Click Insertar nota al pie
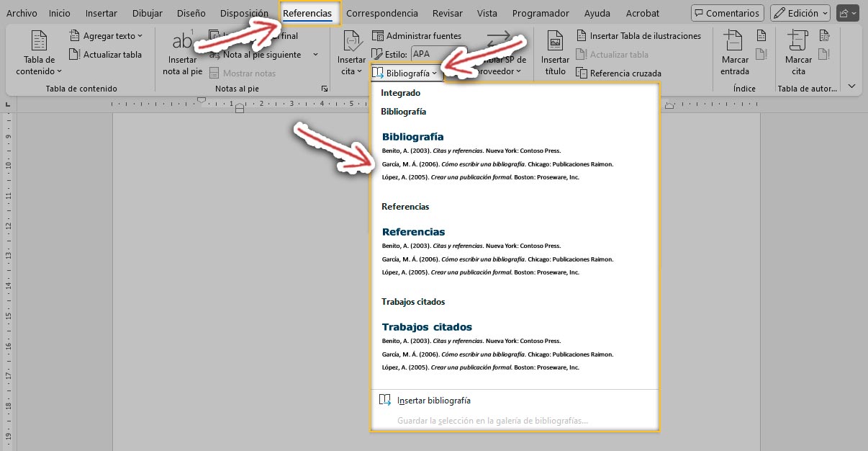868x451 pixels. coord(182,54)
